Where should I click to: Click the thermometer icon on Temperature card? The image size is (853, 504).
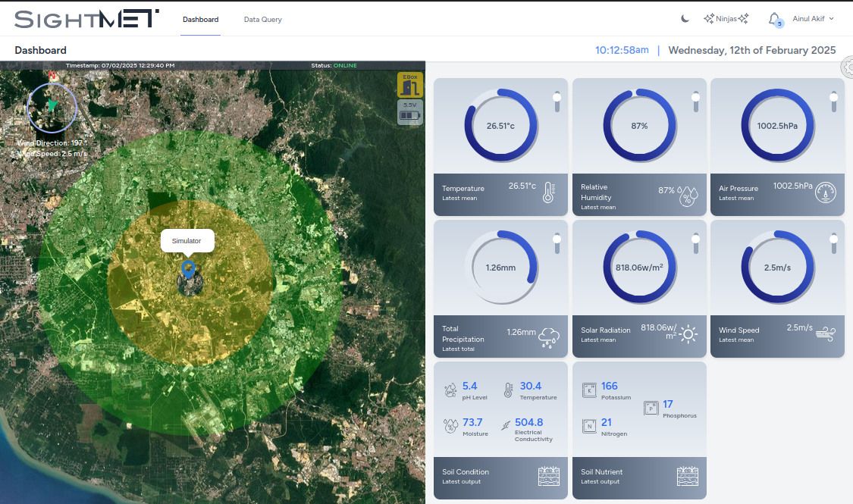coord(549,193)
